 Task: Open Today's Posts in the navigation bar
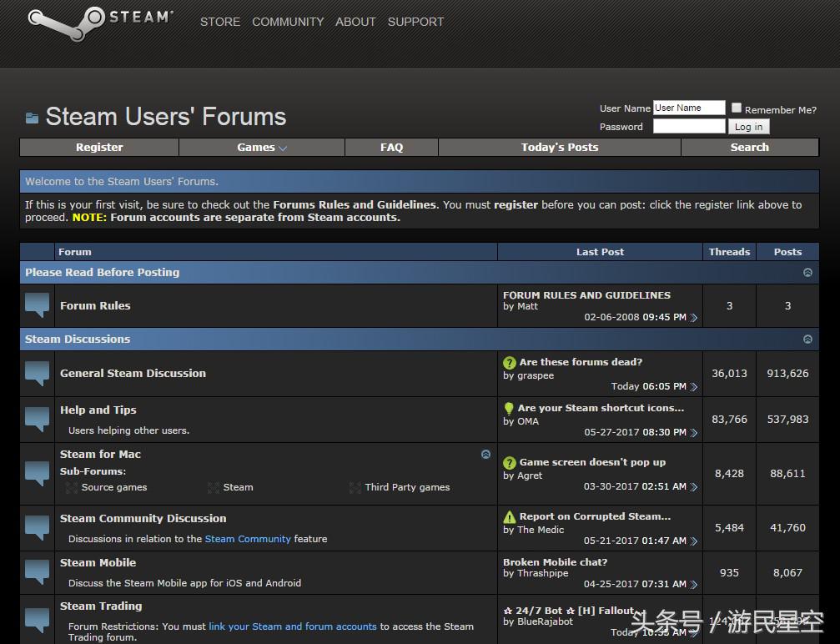[559, 148]
